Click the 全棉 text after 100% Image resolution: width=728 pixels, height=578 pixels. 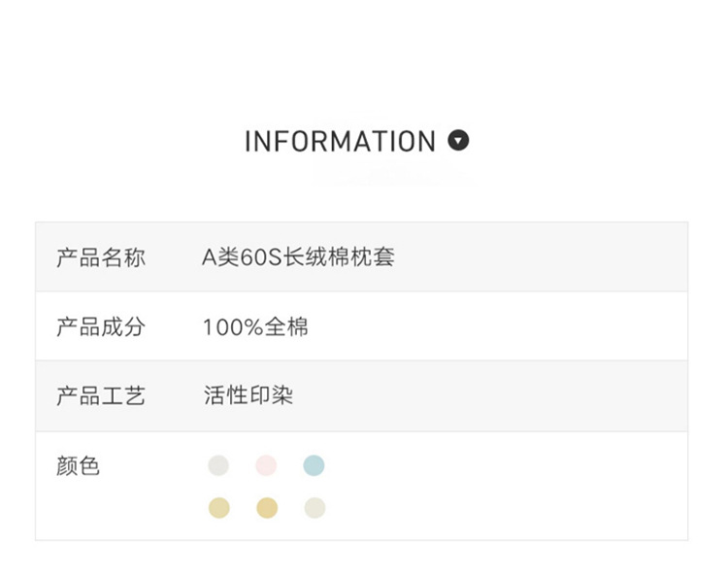coord(286,327)
